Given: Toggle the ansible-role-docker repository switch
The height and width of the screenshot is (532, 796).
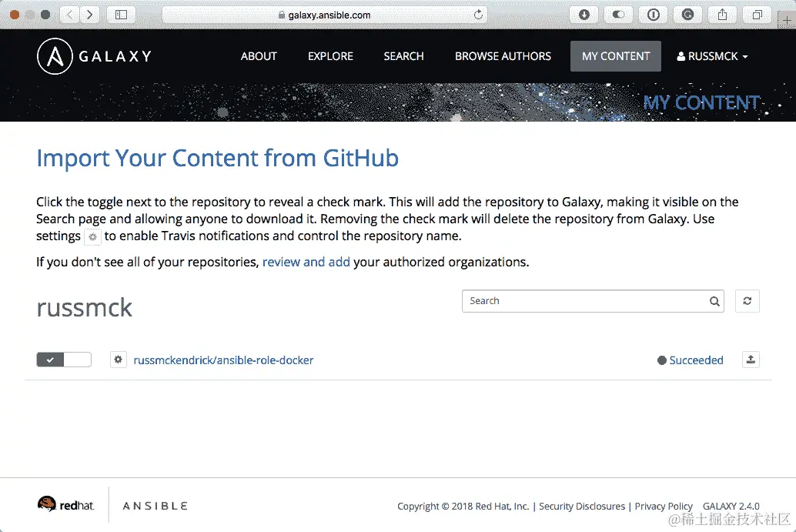Looking at the screenshot, I should click(64, 360).
